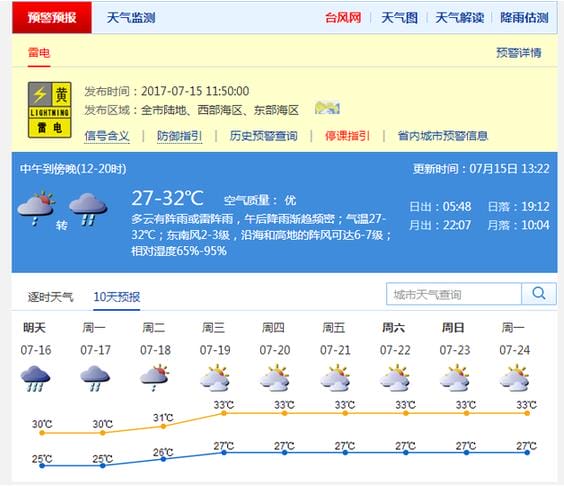Open the 天气图 link

[x=399, y=17]
